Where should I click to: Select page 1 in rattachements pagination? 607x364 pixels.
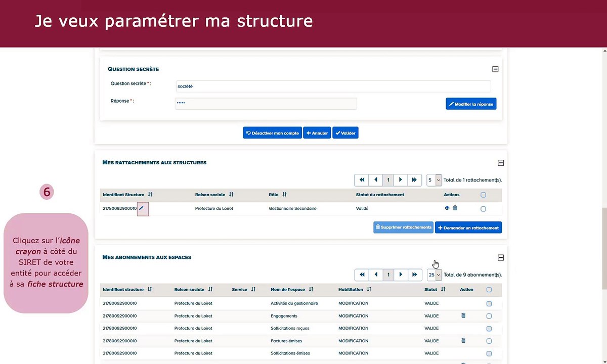(388, 179)
